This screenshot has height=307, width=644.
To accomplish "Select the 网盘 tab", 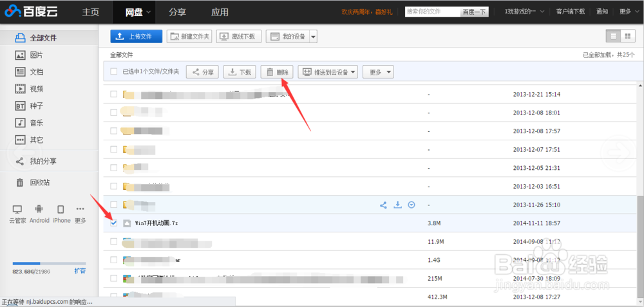I will click(134, 12).
